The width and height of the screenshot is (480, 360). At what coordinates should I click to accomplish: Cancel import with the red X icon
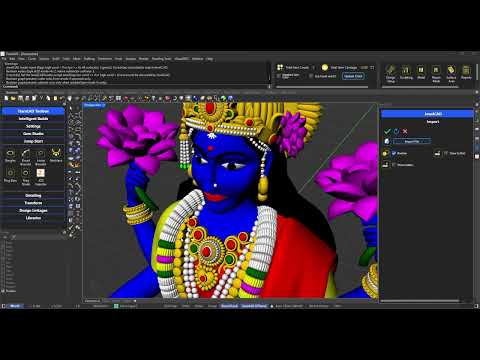[405, 131]
